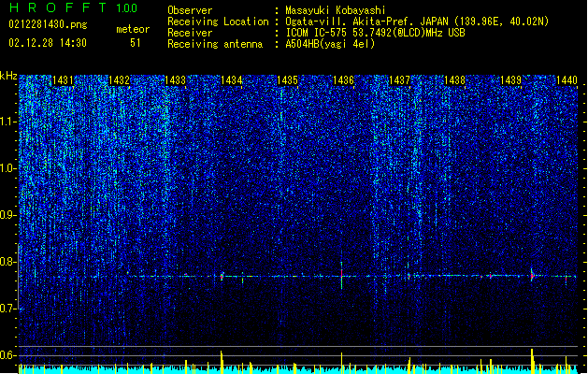Click the Receiving Location label

tap(218, 22)
